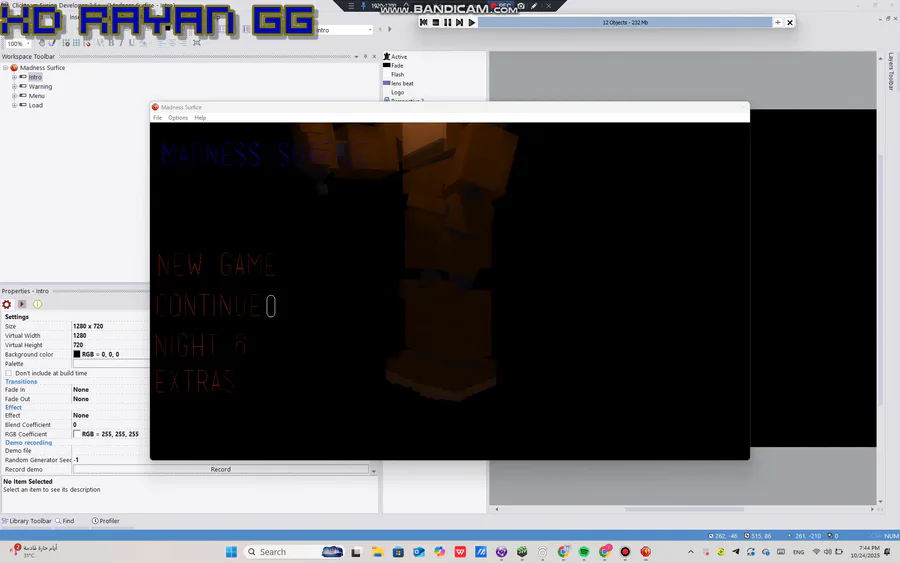Click NEW GAME in the game window
Screen dimensions: 900x563
(x=216, y=265)
